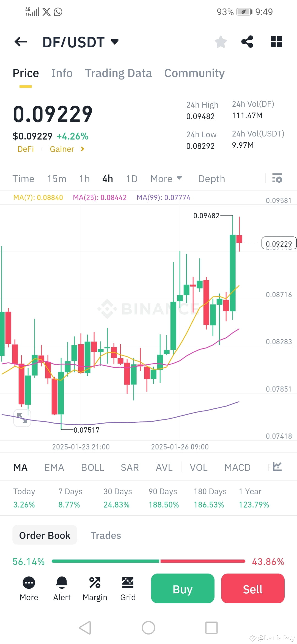Open the Trades tab
Image resolution: width=297 pixels, height=644 pixels.
[106, 535]
